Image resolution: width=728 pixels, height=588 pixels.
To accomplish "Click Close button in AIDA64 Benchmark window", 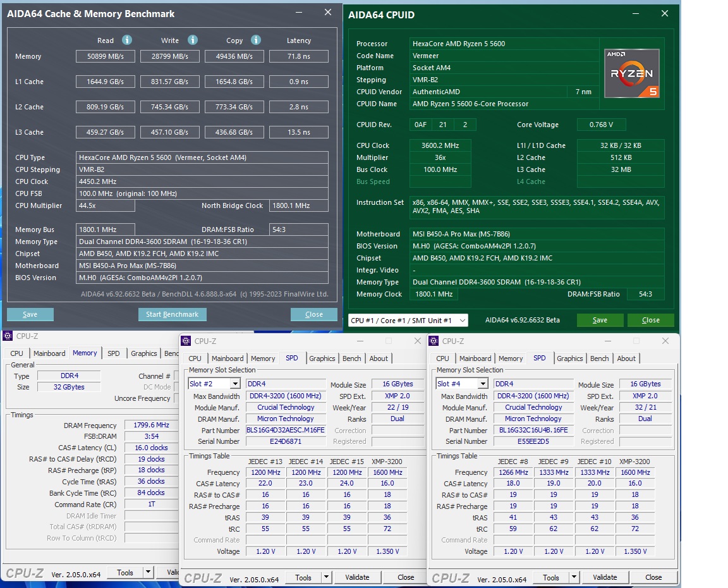I will (314, 314).
